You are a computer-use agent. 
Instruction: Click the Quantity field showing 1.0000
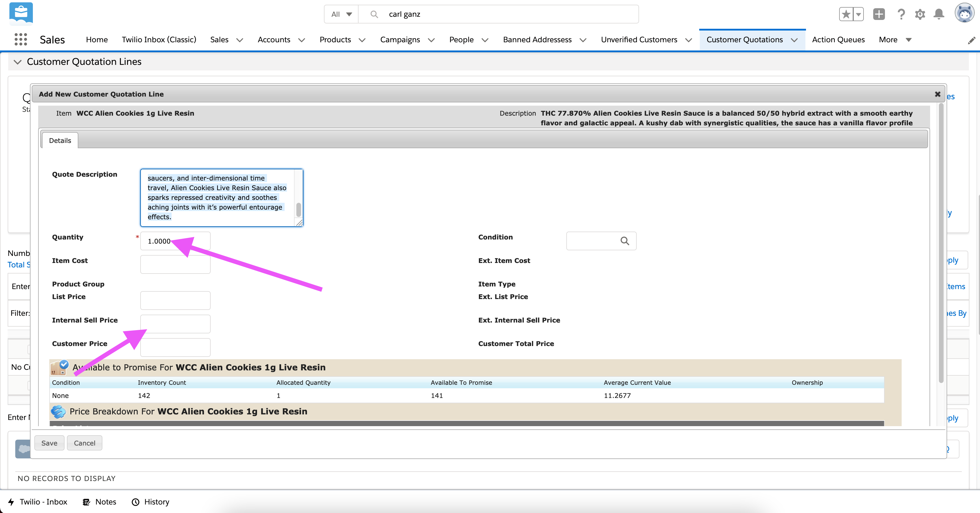(175, 241)
